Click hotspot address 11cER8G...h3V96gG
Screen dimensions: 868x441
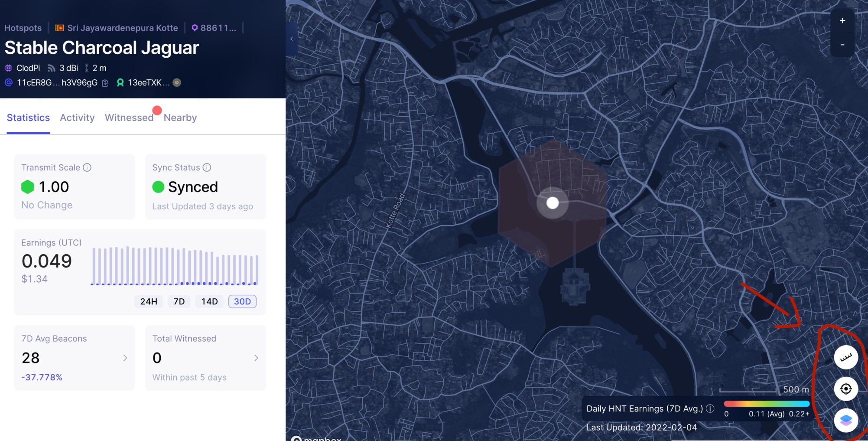pos(57,82)
